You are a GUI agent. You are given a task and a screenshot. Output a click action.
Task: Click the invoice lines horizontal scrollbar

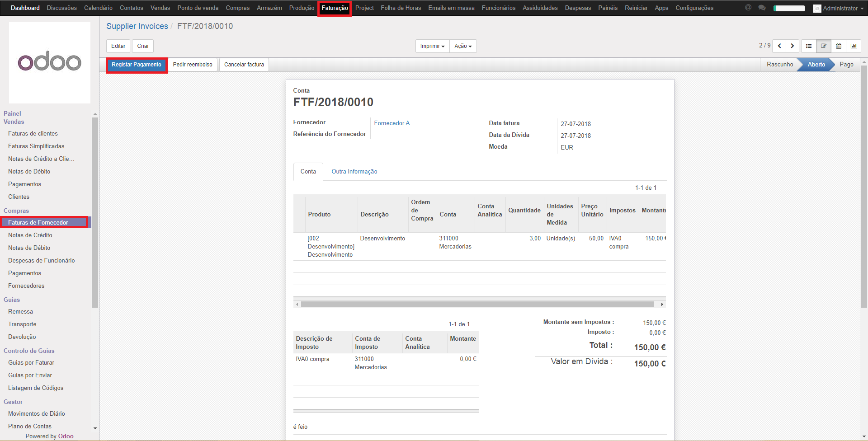[x=477, y=305]
